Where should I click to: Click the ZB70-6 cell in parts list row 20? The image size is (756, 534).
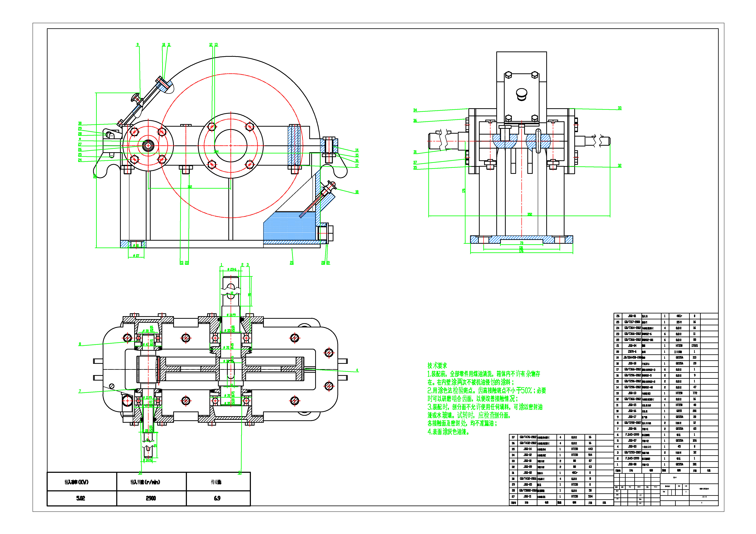632,352
